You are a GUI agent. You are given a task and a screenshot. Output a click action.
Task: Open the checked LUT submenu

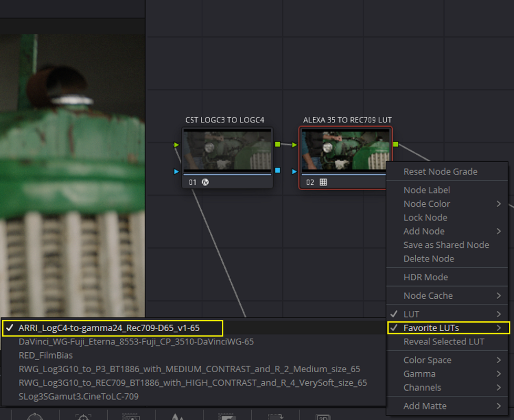(x=447, y=314)
